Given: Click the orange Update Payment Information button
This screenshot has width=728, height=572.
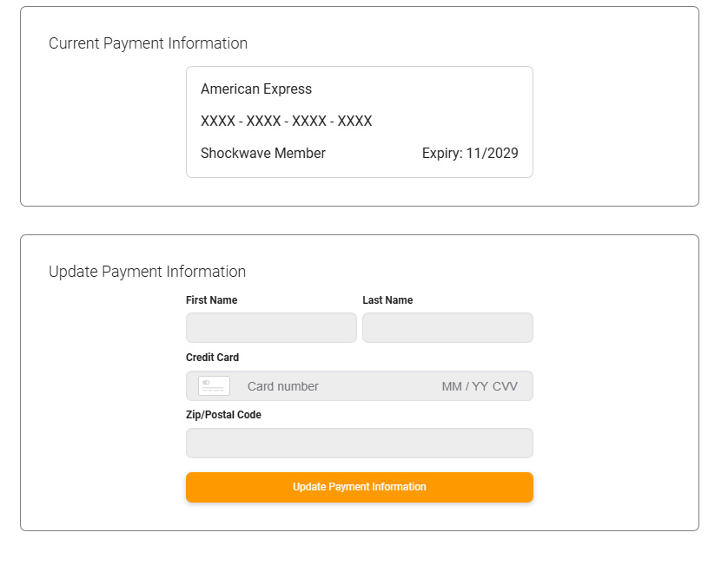Looking at the screenshot, I should [x=360, y=487].
